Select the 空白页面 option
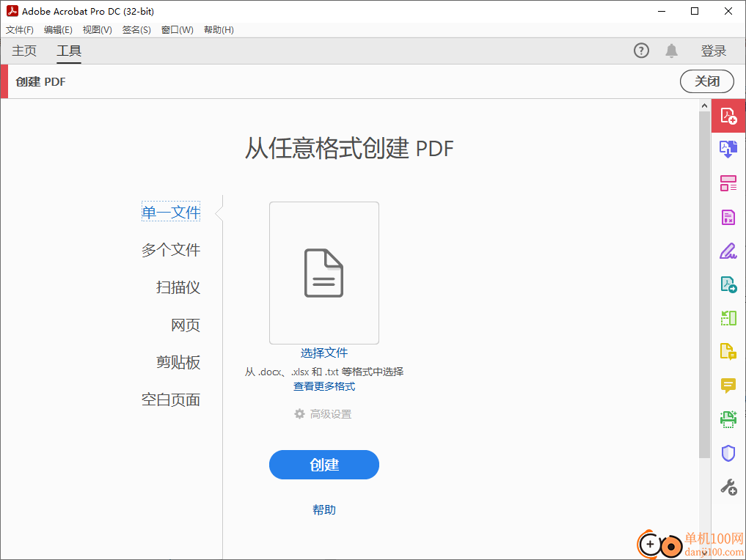This screenshot has height=560, width=746. [x=171, y=399]
